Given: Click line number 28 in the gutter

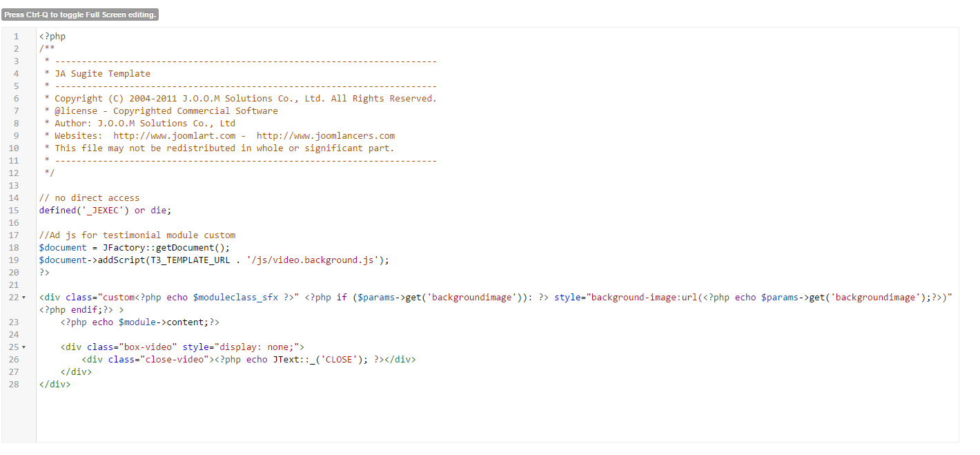Looking at the screenshot, I should (x=16, y=385).
